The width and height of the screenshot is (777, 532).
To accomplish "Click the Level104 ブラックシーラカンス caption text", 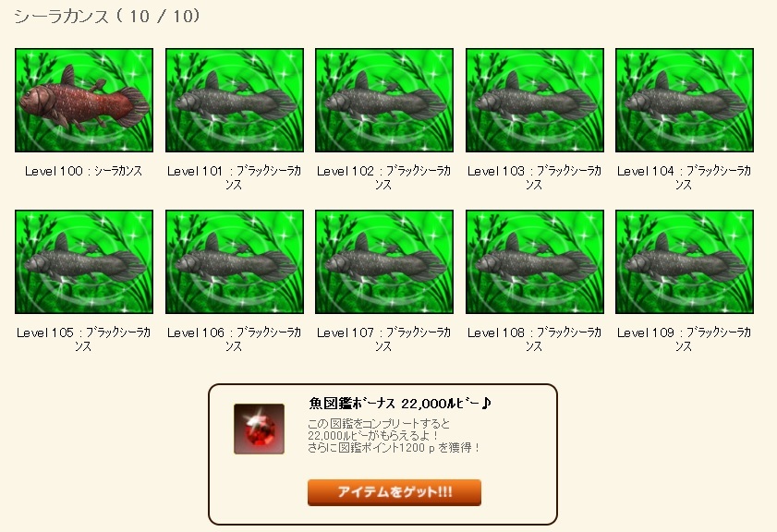I will (x=684, y=178).
